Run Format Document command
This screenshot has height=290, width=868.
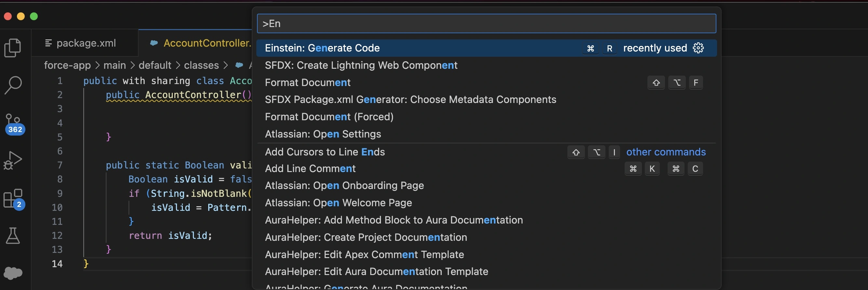click(x=486, y=82)
